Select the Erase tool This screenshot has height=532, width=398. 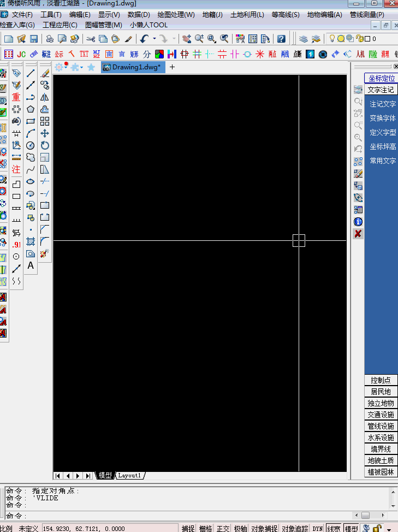[45, 73]
